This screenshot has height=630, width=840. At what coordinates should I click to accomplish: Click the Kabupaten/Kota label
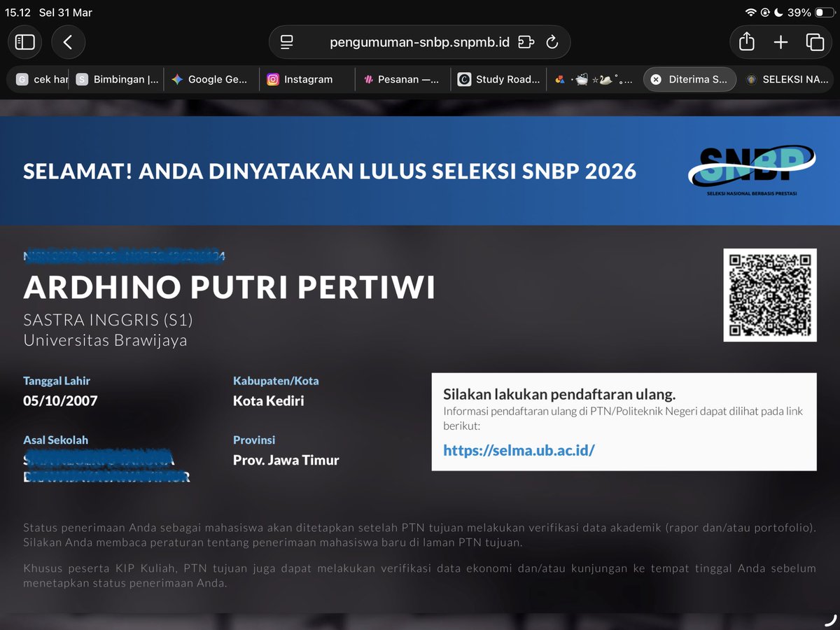click(x=276, y=381)
